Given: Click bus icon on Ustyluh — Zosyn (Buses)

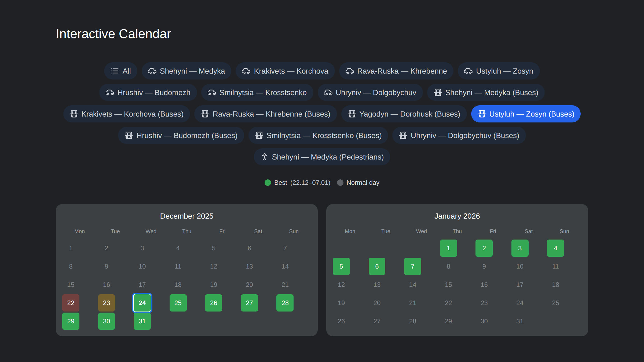Looking at the screenshot, I should point(482,114).
